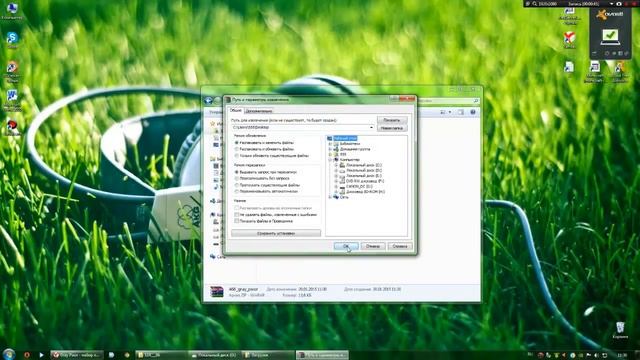The image size is (640, 360).
Task: Select the Общие tab in extraction dialog
Action: tap(236, 111)
